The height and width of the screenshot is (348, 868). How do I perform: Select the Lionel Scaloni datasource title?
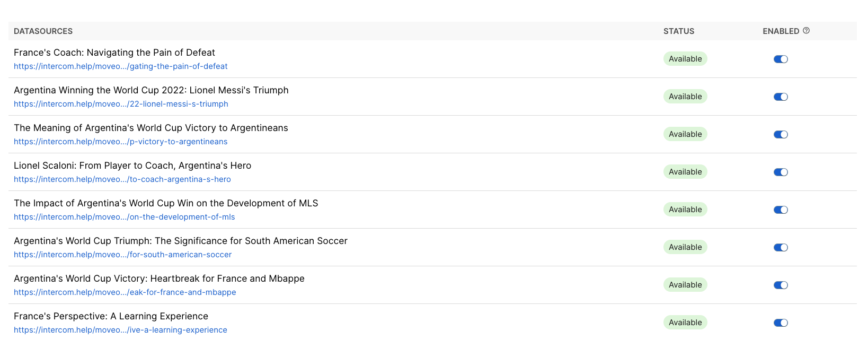132,166
